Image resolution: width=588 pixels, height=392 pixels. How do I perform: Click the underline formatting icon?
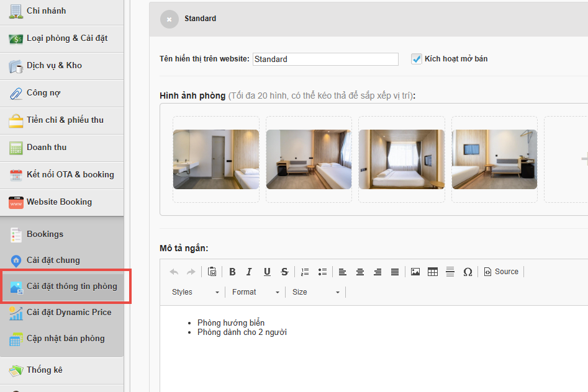[x=267, y=272]
